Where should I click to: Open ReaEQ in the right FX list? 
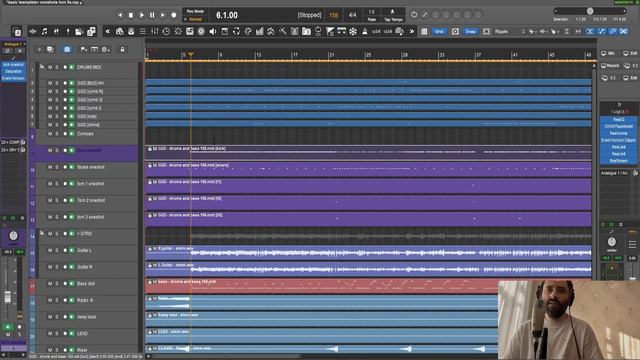click(x=618, y=119)
